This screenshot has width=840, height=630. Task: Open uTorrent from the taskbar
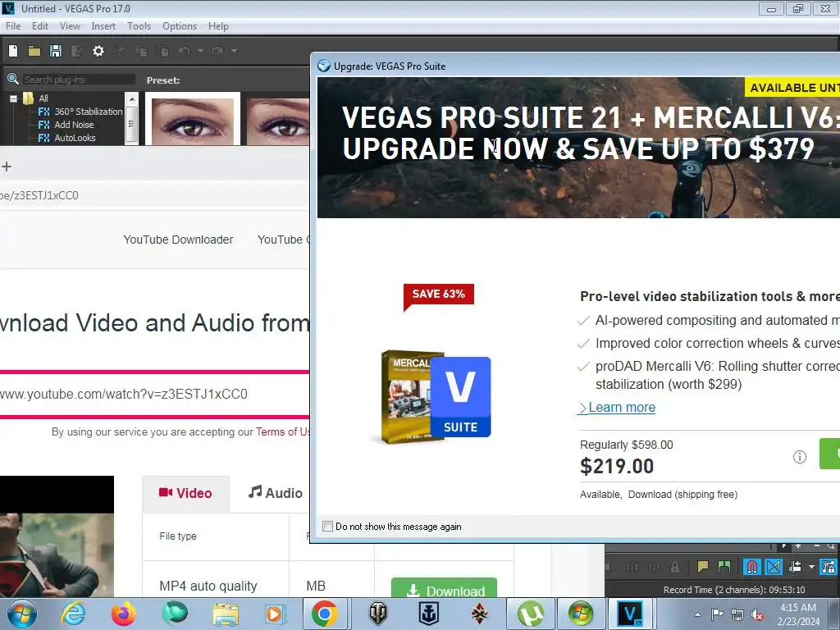tap(531, 614)
